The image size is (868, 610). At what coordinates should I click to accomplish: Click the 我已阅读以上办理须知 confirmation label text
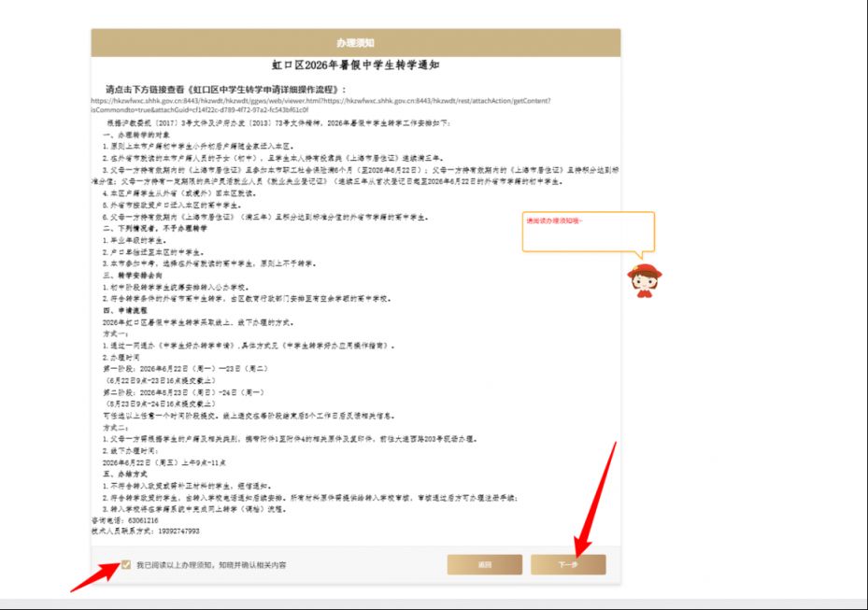(211, 565)
